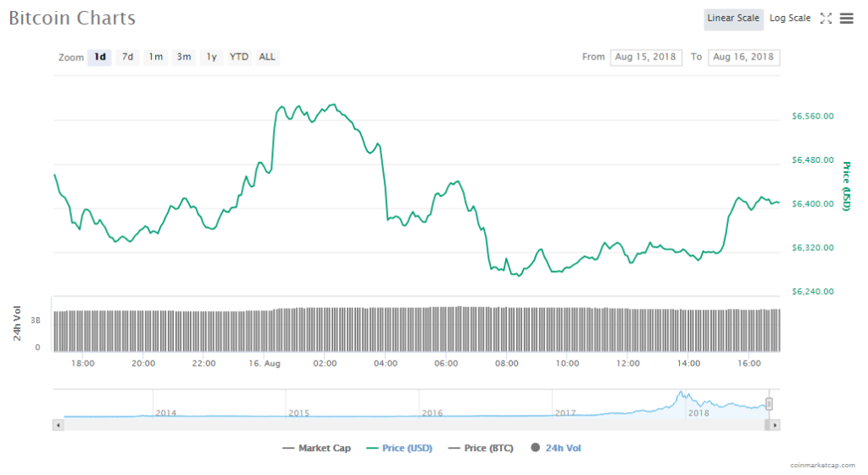Click the navigator range handle near 2018

(769, 404)
